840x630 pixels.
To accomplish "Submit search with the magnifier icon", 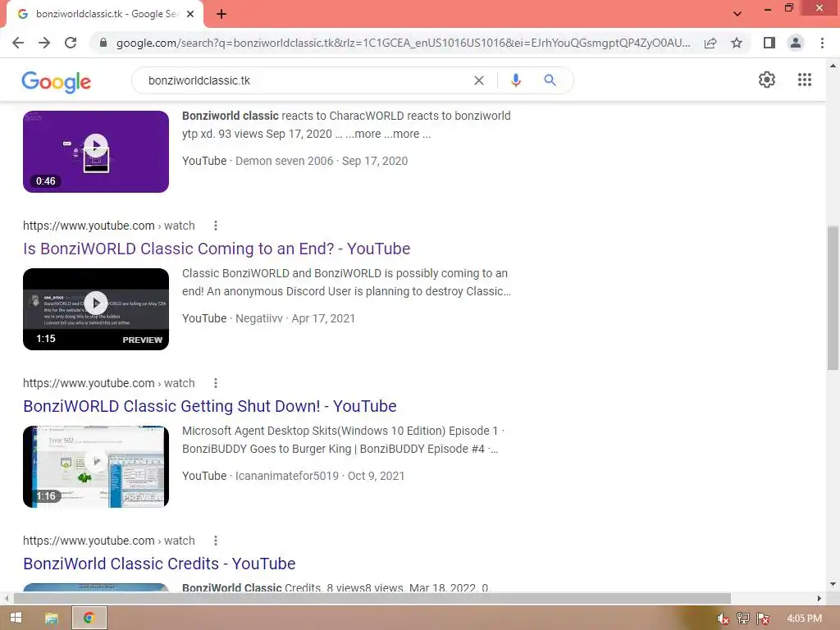I will click(550, 80).
